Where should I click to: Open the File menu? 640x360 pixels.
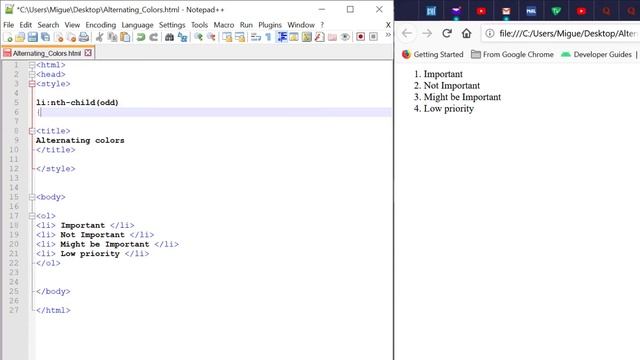(9, 25)
